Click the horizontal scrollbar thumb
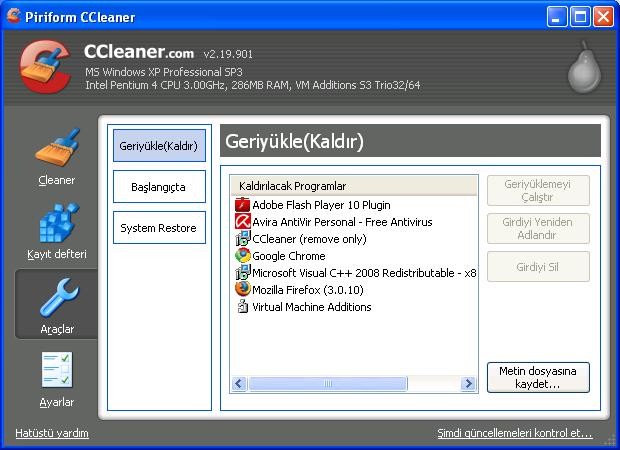Screen dimensions: 620x450 [328, 383]
